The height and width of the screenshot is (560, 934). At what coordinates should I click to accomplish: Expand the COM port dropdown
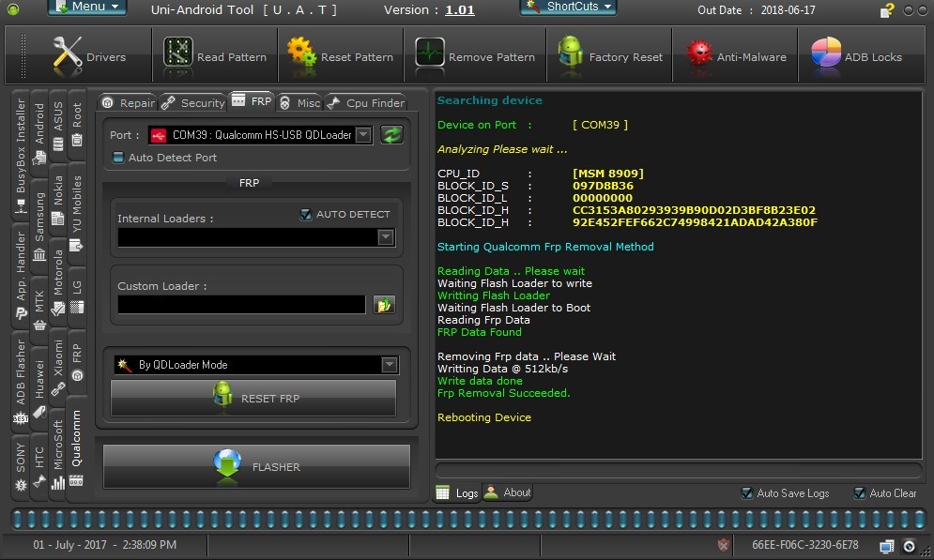coord(363,135)
